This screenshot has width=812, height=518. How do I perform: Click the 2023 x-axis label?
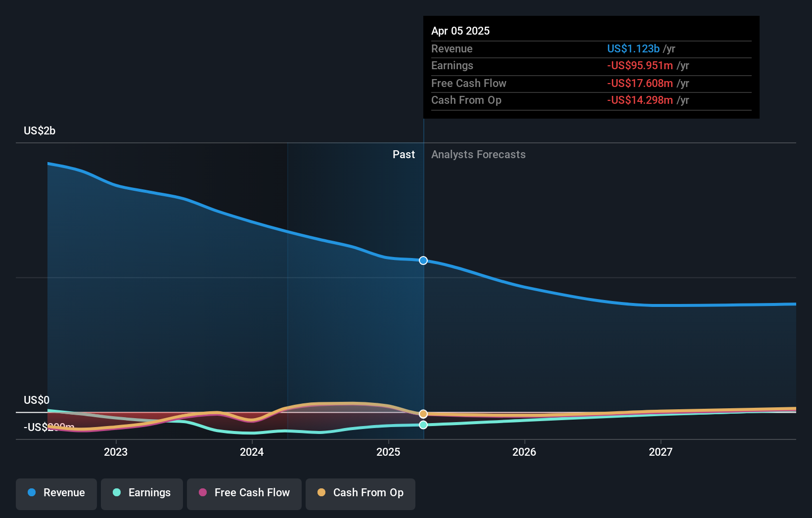tap(116, 452)
